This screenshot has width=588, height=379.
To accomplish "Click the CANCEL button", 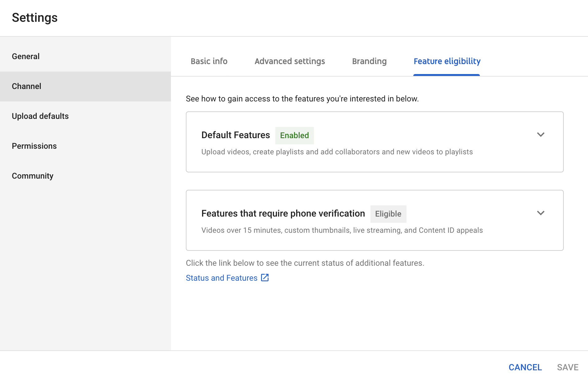I will [525, 367].
